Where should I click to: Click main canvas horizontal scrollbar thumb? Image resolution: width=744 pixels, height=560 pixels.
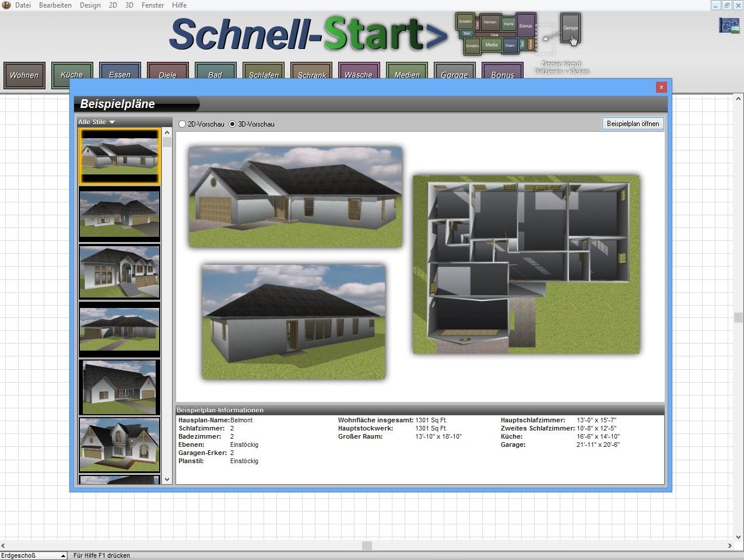click(x=367, y=545)
